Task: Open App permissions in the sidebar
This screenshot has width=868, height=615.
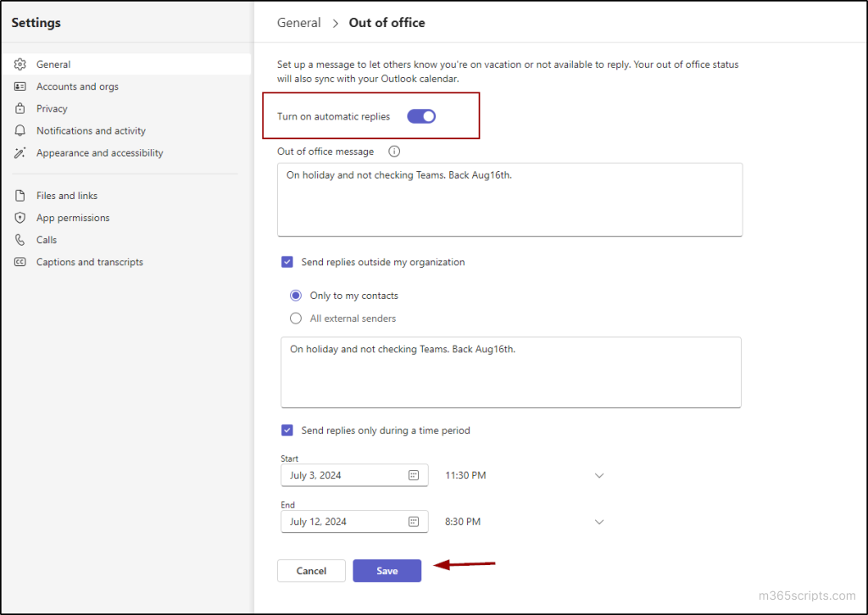Action: [x=19, y=218]
